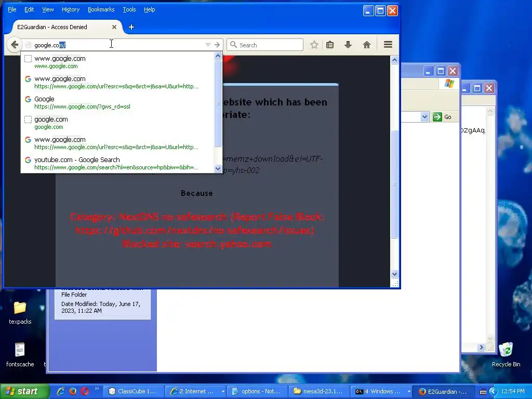Switch to E2Guardian taskbar item
This screenshot has width=532, height=399.
tap(443, 392)
